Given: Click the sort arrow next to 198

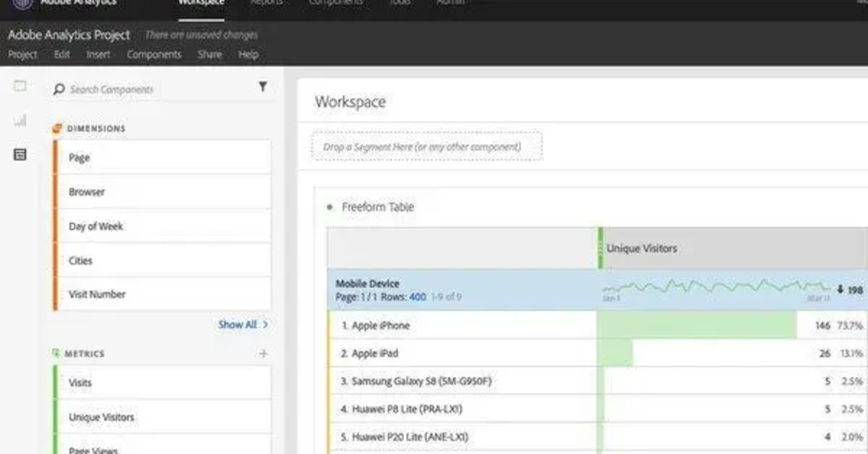Looking at the screenshot, I should click(840, 290).
